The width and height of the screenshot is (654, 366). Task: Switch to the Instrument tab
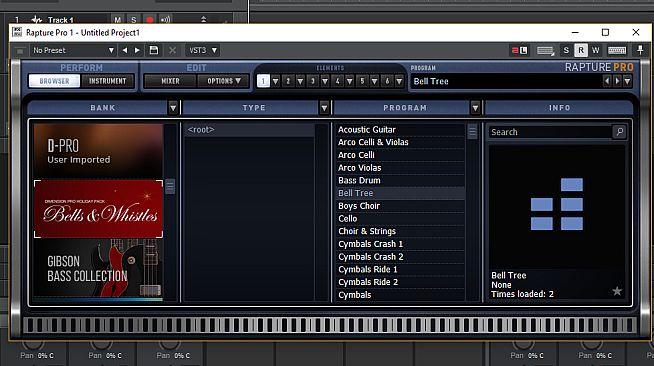click(x=107, y=81)
